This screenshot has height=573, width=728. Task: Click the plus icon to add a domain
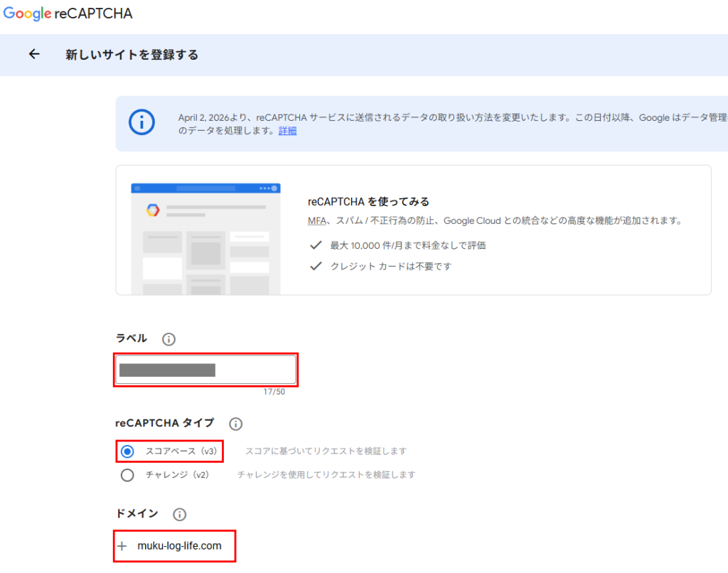pos(122,546)
